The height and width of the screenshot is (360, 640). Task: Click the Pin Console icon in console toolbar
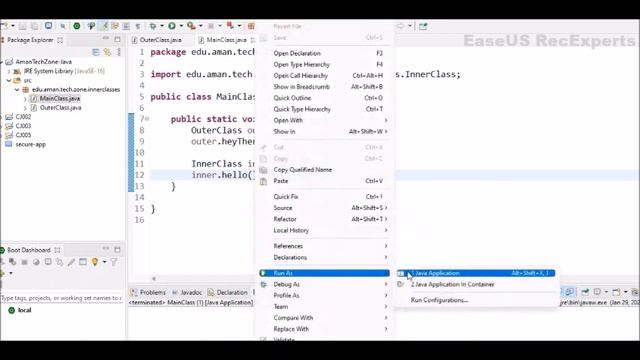(585, 292)
